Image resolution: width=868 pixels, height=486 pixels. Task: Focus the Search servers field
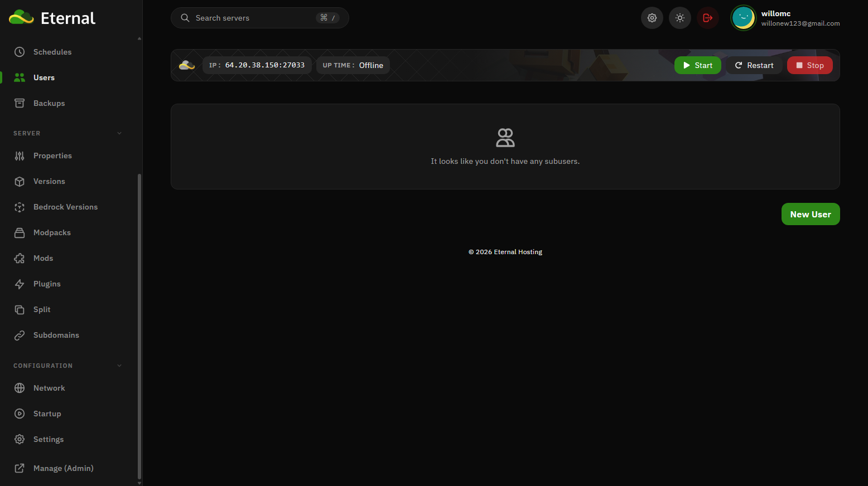point(260,18)
